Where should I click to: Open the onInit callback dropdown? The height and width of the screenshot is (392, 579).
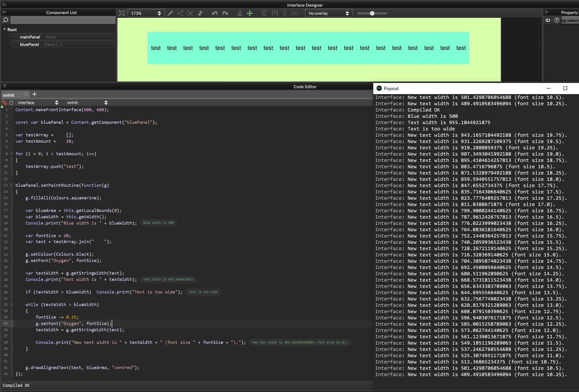87,103
